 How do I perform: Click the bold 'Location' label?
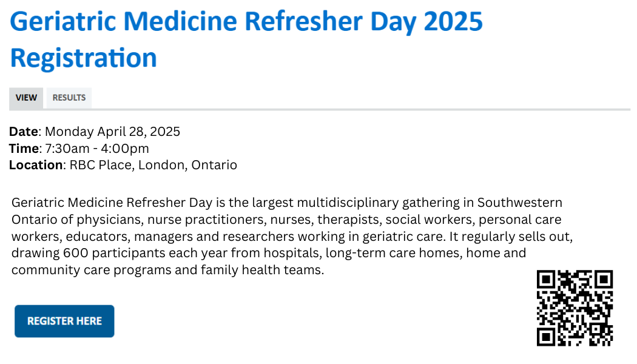(36, 164)
